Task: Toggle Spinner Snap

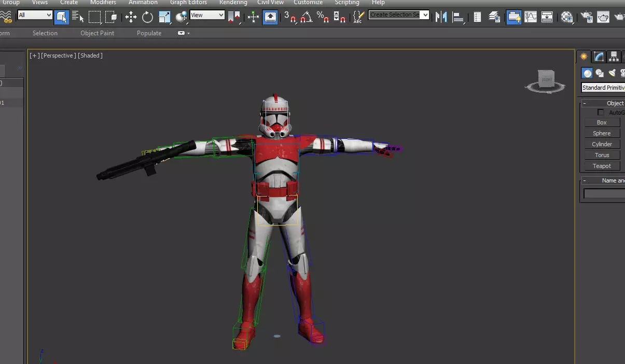Action: click(339, 17)
